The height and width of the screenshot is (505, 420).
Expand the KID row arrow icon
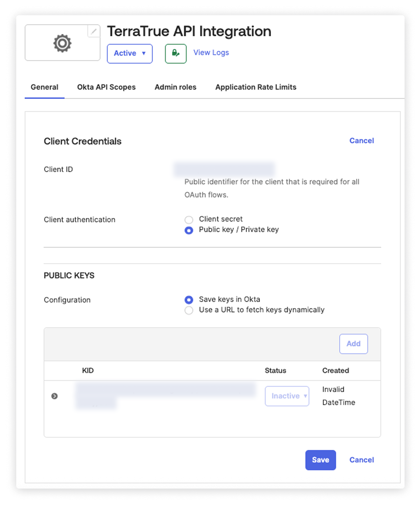click(x=54, y=396)
